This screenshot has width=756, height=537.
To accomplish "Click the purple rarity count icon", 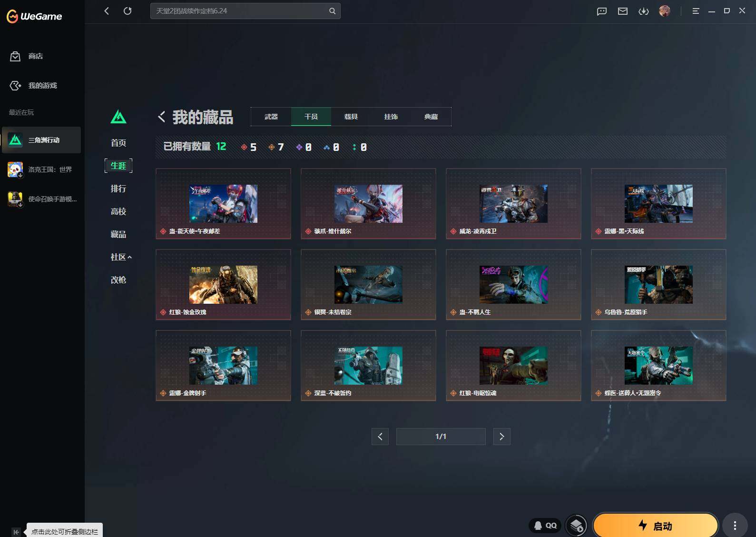I will tap(299, 147).
